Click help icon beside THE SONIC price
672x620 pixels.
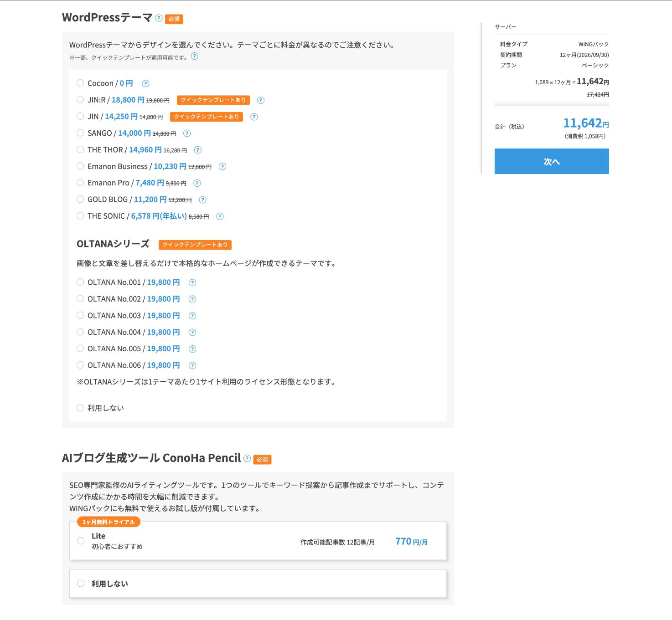click(x=220, y=216)
